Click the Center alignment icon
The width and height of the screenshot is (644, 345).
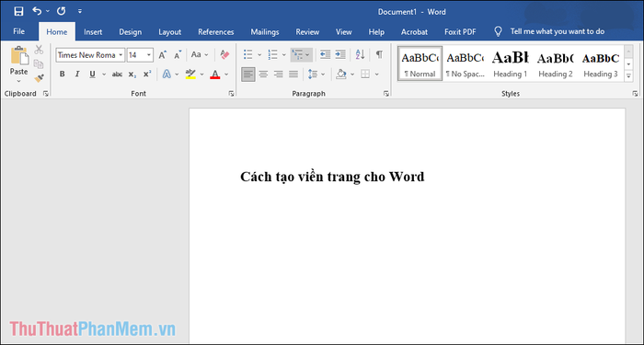(x=263, y=75)
